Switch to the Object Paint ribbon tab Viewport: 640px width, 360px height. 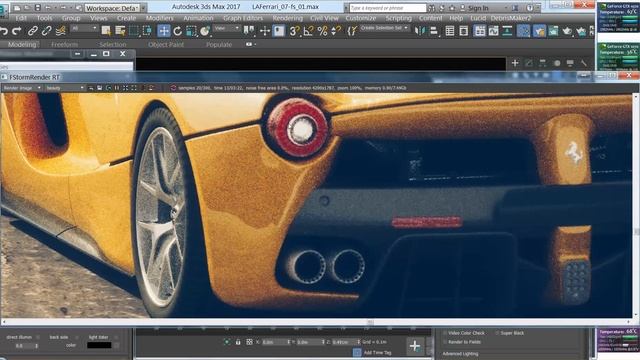(166, 44)
